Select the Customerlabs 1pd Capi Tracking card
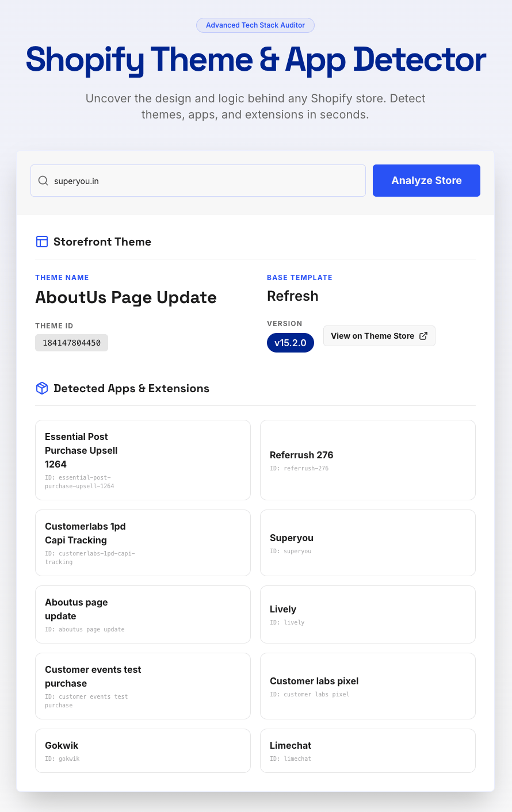This screenshot has width=512, height=812. 143,543
